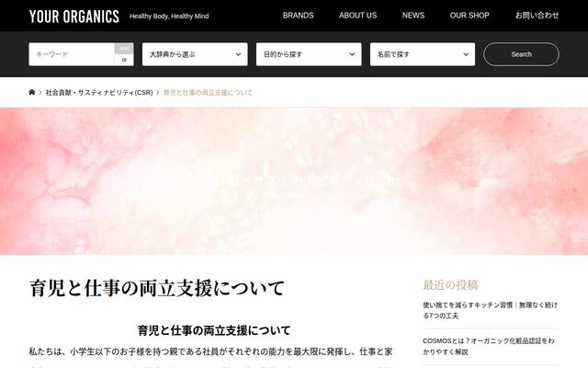Click the pink watercolor header banner image
Screen dimensions: 588x368
(294, 181)
